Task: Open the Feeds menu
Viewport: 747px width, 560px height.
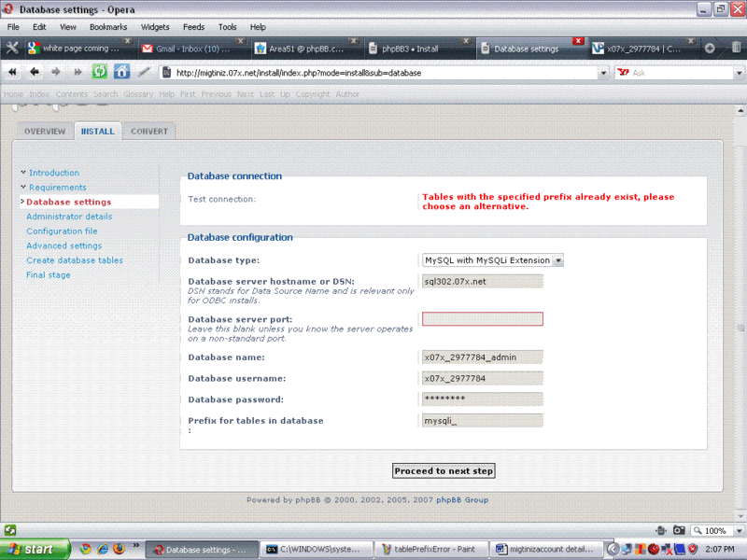Action: [193, 27]
